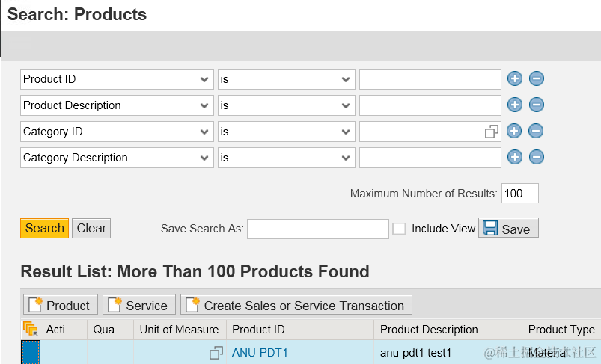Add a row after Category Description criterion
The image size is (601, 364).
(514, 158)
